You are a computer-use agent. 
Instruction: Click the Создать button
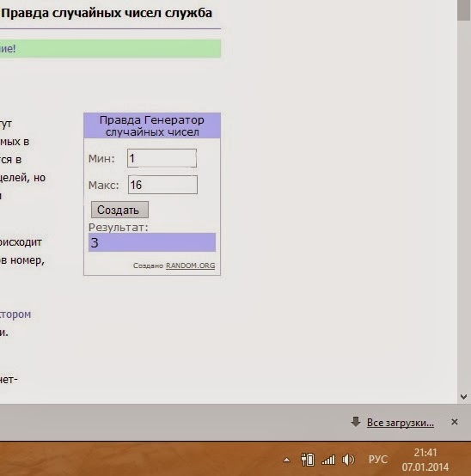click(119, 210)
